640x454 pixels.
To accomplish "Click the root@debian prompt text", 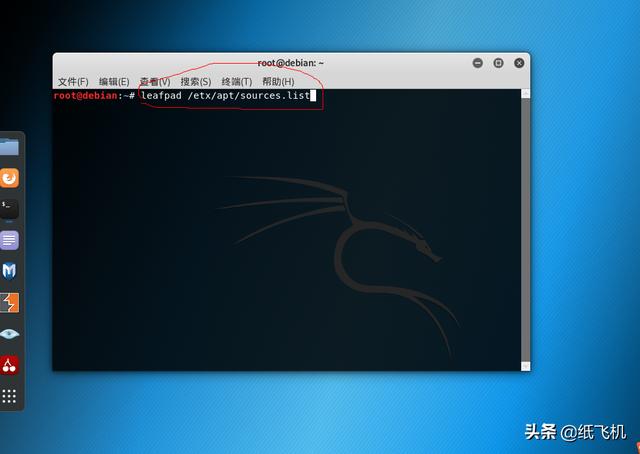I will (94, 96).
